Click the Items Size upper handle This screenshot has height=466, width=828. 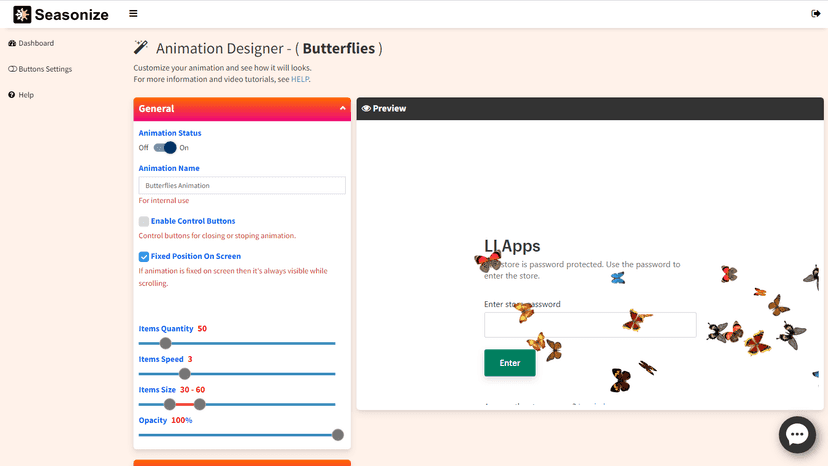[199, 405]
